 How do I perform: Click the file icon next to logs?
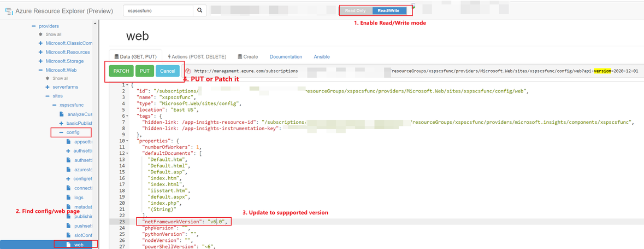click(69, 198)
